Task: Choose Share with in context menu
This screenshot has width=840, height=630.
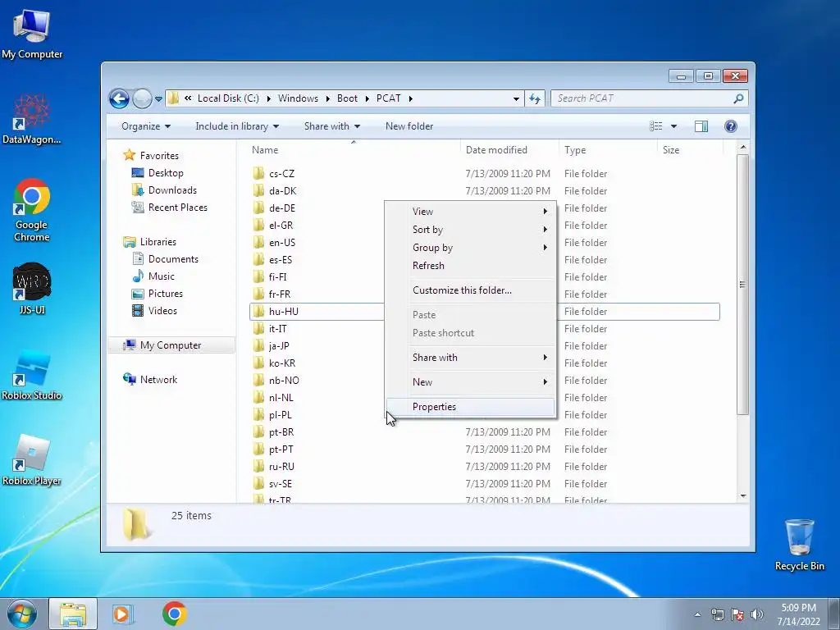Action: (471, 358)
